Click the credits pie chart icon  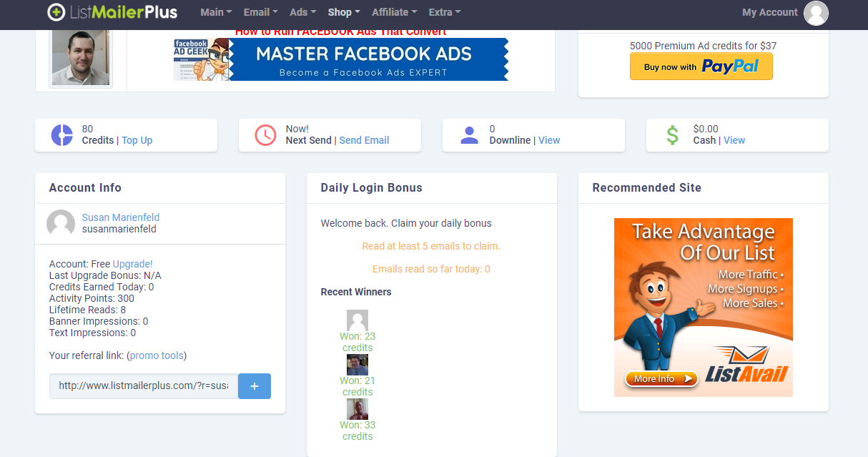[x=62, y=135]
